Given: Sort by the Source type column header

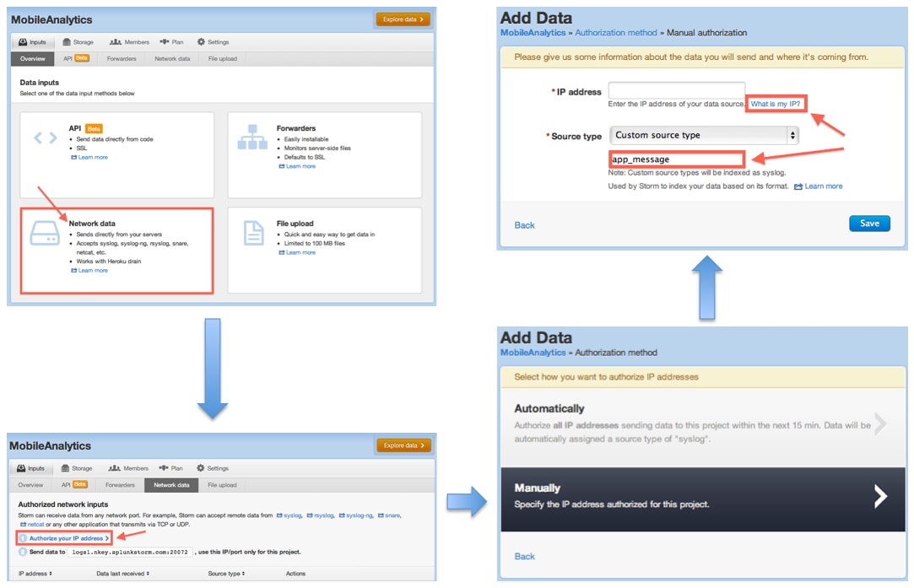Looking at the screenshot, I should coord(226,574).
